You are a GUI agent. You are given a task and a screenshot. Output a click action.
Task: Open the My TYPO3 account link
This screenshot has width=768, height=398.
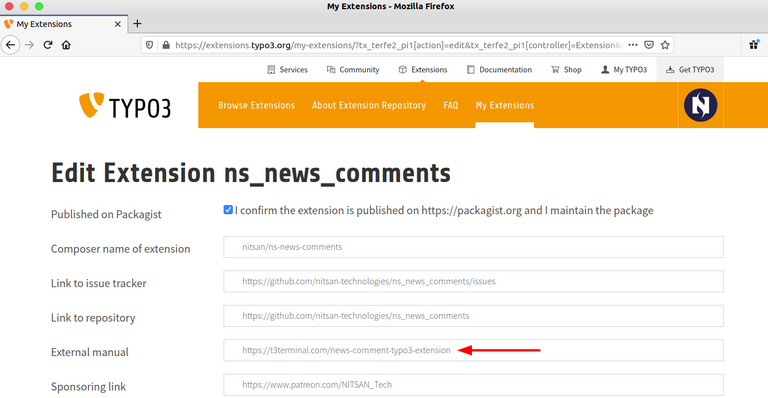pyautogui.click(x=624, y=70)
